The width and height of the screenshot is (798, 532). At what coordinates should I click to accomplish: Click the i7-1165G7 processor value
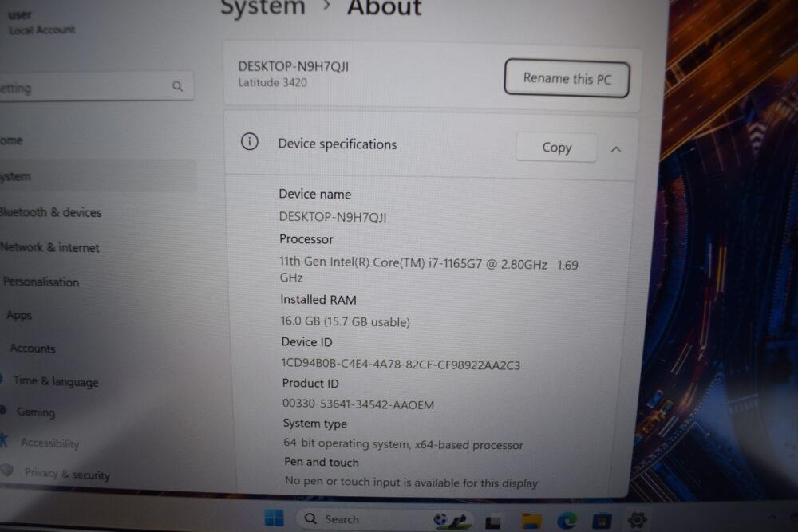pos(428,270)
